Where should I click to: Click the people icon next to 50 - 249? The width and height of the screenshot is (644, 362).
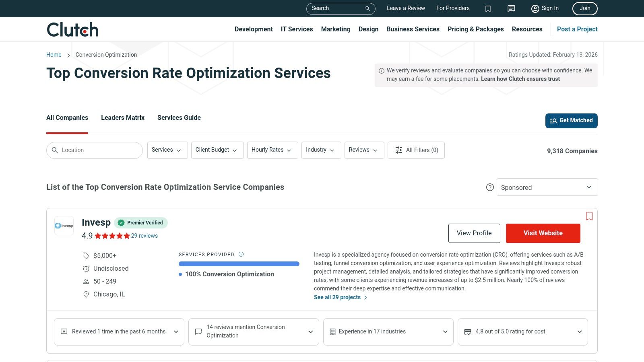86,281
